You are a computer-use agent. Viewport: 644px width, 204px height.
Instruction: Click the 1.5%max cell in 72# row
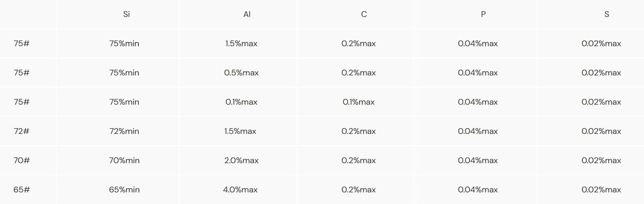pos(240,131)
